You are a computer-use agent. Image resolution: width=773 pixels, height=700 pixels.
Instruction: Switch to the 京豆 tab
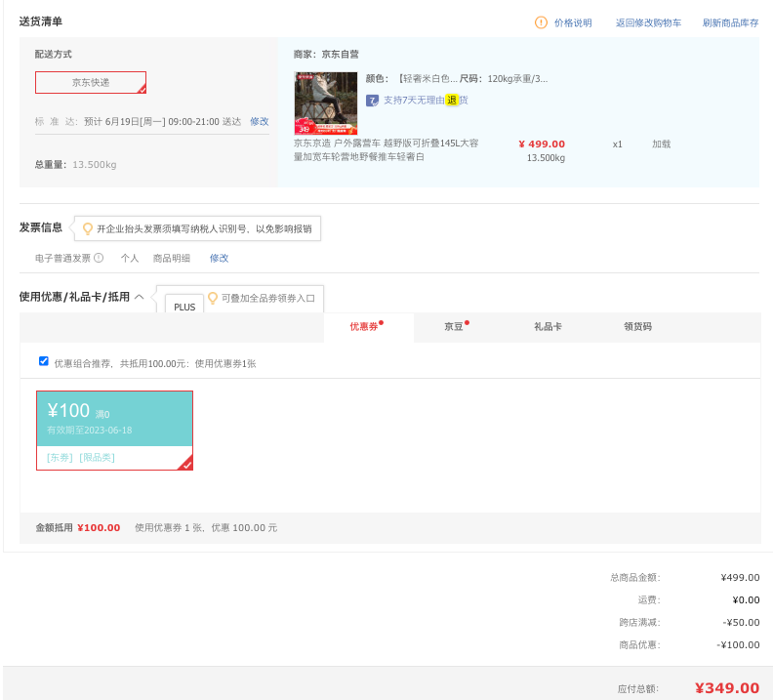click(x=454, y=327)
